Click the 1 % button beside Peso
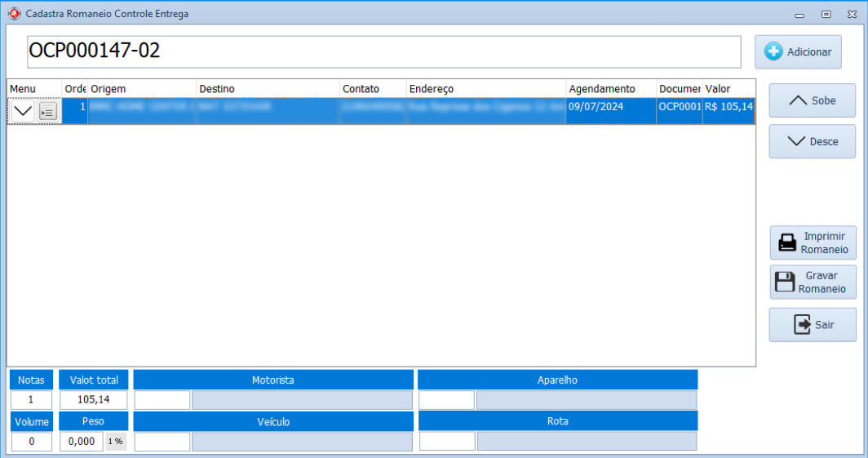Image resolution: width=868 pixels, height=458 pixels. (x=116, y=442)
